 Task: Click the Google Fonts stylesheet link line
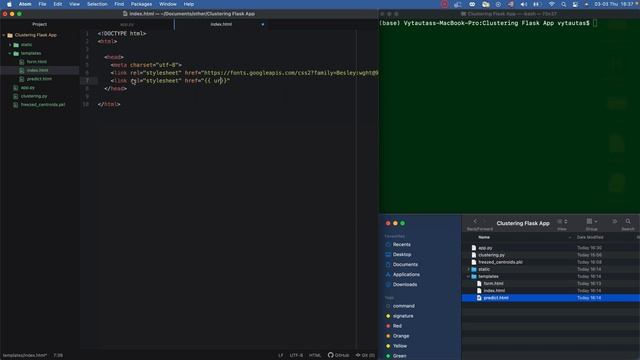[244, 73]
